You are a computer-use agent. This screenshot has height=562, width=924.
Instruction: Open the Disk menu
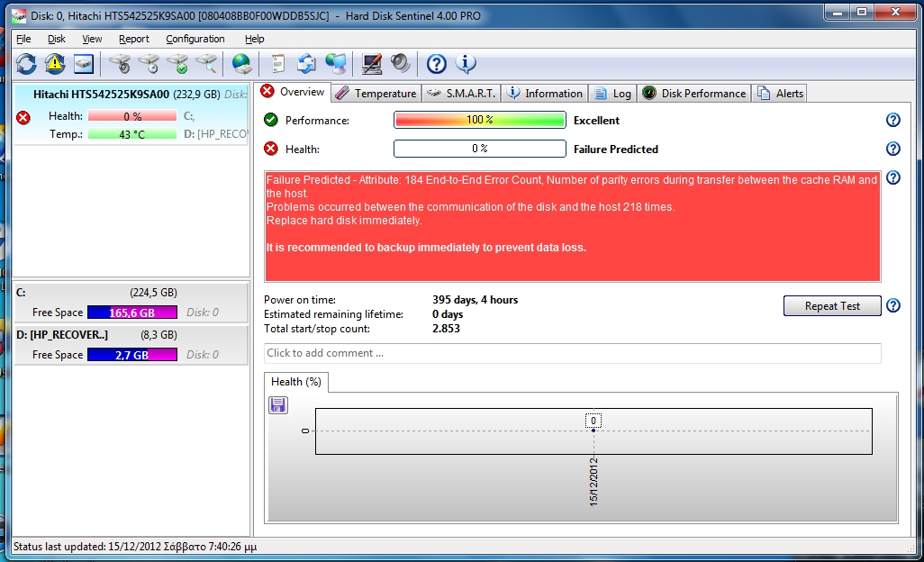[57, 39]
